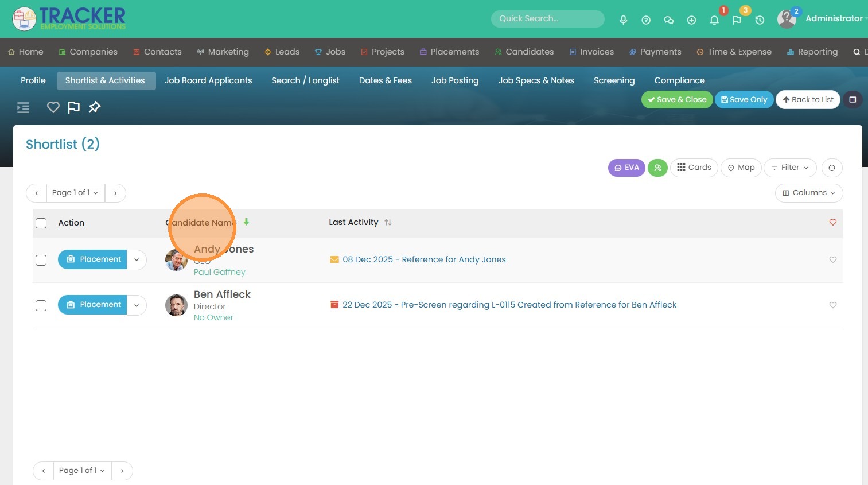Image resolution: width=868 pixels, height=485 pixels.
Task: Tick the select-all checkbox in table header
Action: (x=41, y=223)
